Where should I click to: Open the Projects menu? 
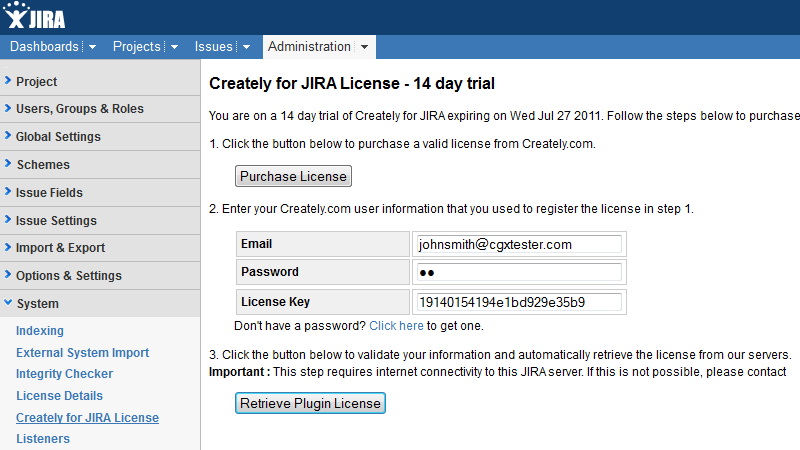tap(136, 46)
